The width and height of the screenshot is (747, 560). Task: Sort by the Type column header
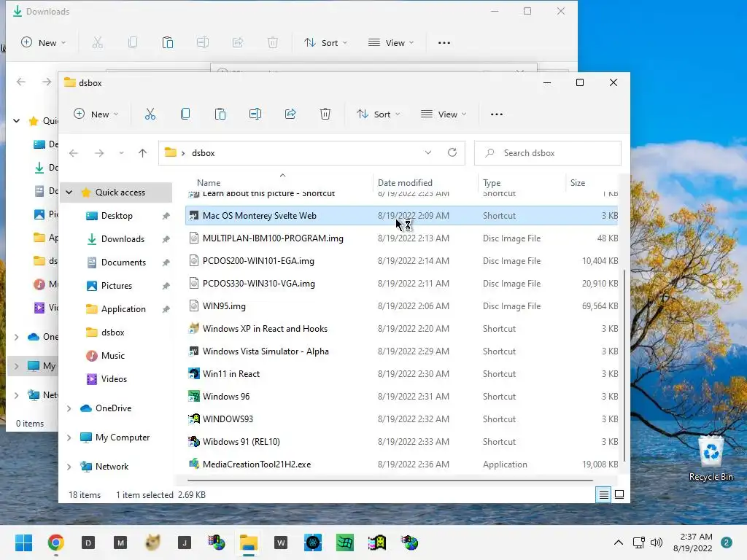tap(492, 183)
